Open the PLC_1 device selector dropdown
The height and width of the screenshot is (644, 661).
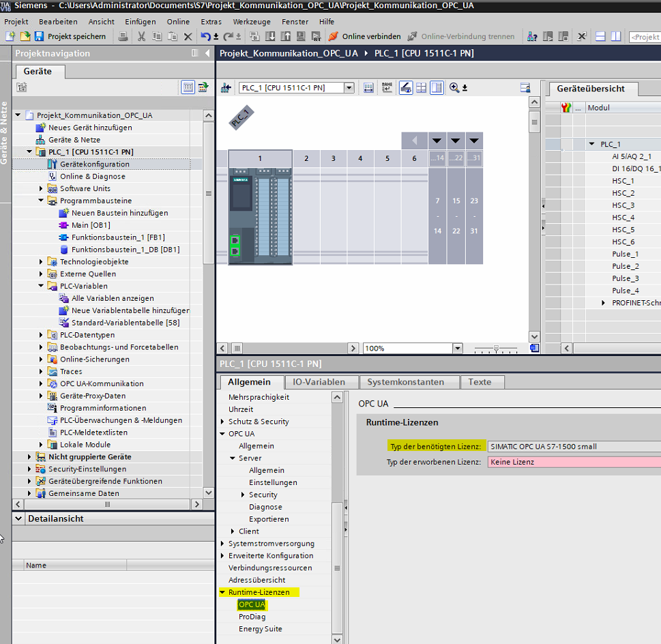tap(349, 88)
